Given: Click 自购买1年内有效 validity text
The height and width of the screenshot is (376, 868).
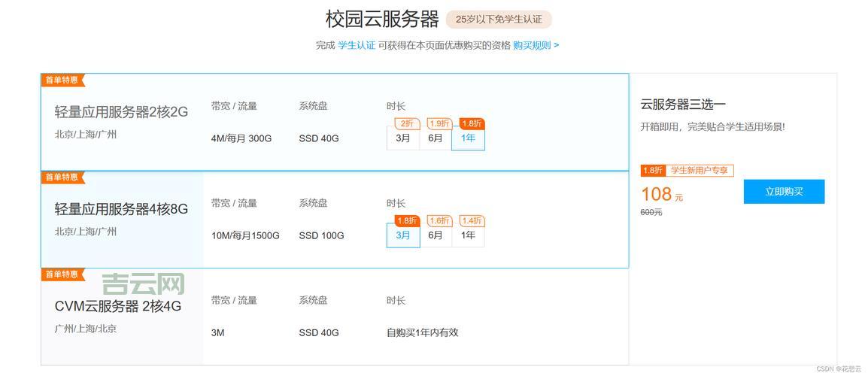Looking at the screenshot, I should (x=423, y=333).
